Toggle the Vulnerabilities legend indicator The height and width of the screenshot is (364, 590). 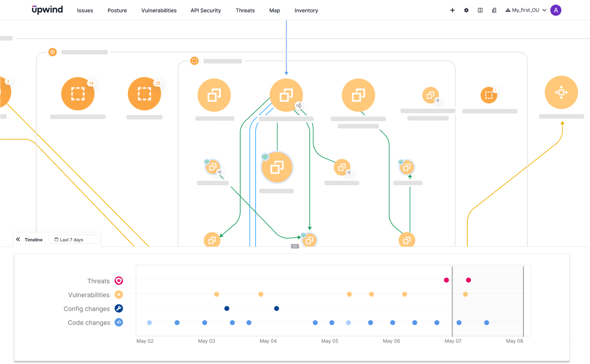[x=118, y=294]
